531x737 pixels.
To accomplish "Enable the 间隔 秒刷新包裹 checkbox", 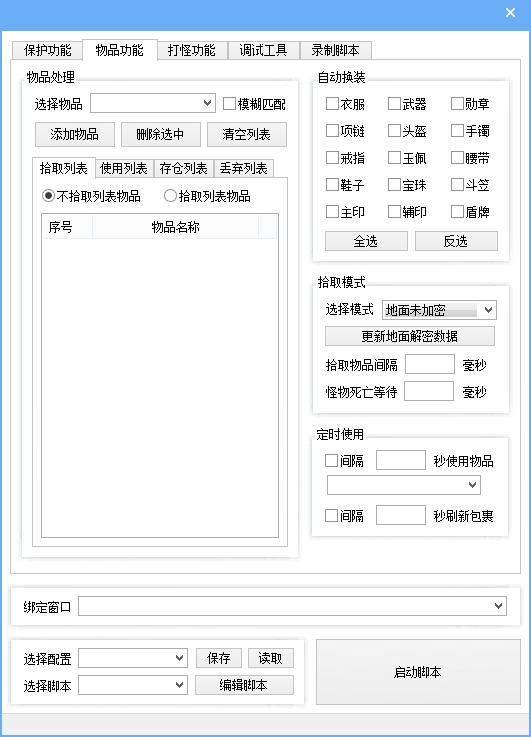I will tap(331, 516).
